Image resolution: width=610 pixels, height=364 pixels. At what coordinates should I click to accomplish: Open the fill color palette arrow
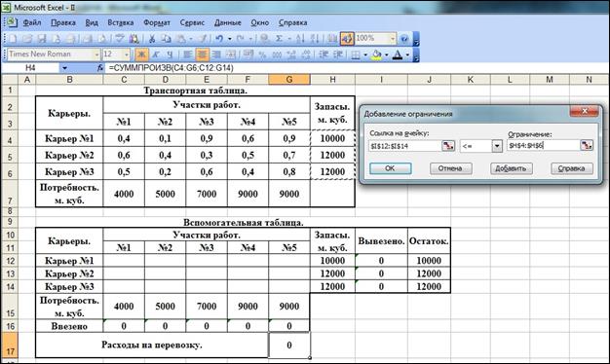click(x=386, y=55)
